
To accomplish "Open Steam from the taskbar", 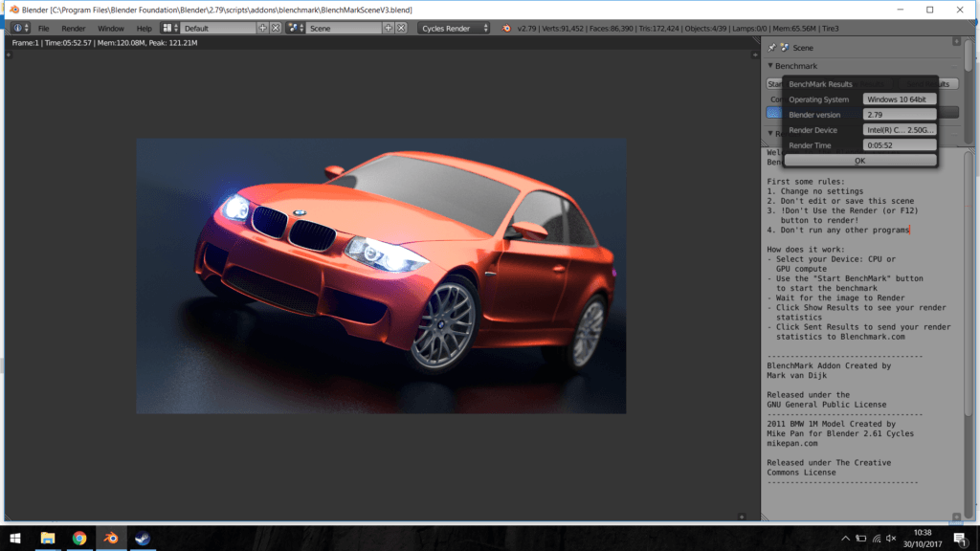I will pos(142,538).
